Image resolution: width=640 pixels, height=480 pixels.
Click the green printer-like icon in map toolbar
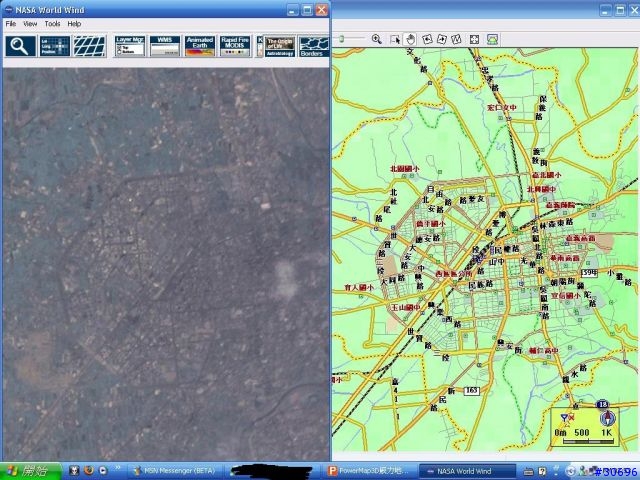[493, 39]
